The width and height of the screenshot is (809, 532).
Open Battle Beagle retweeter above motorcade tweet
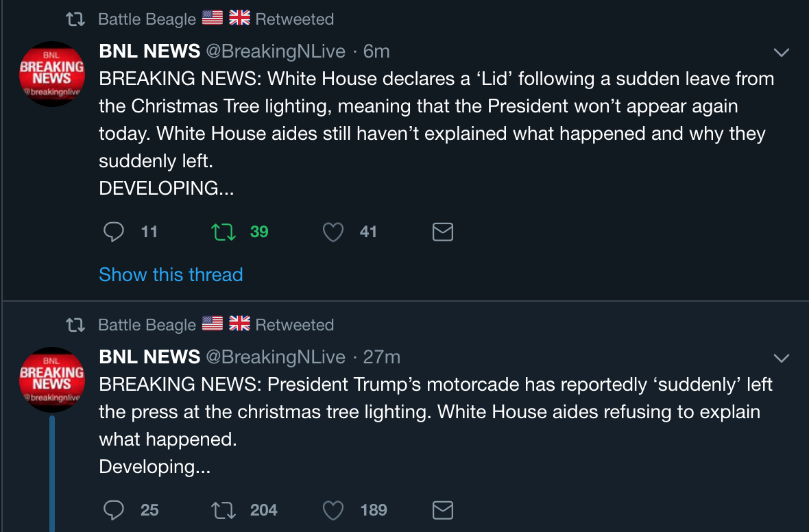coord(147,325)
